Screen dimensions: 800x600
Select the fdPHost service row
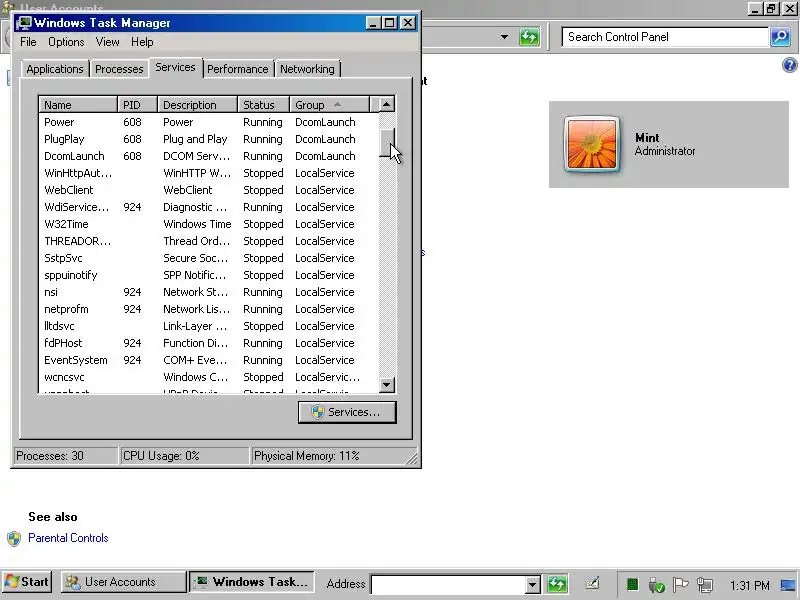click(209, 343)
